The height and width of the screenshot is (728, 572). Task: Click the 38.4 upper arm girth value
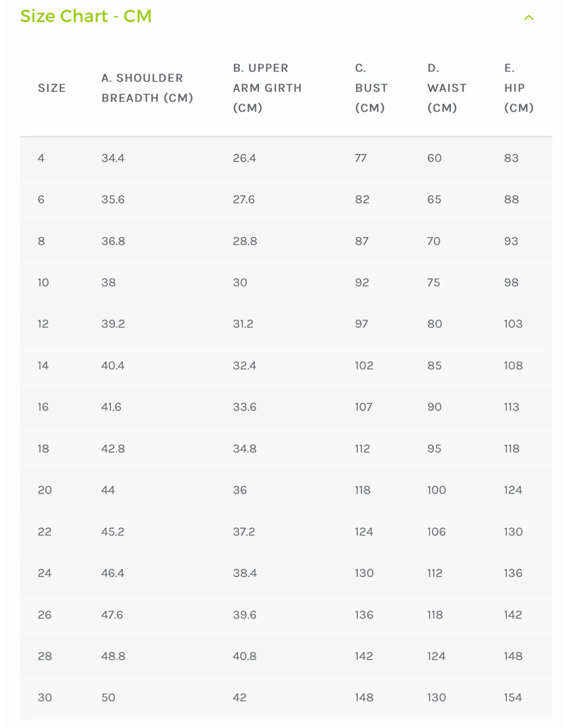coord(244,573)
